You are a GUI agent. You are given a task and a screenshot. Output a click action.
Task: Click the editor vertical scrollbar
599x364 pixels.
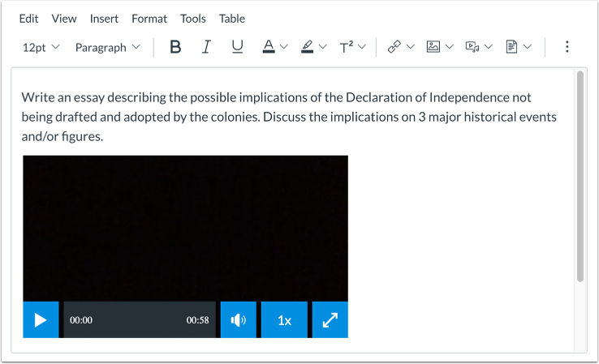pyautogui.click(x=580, y=176)
